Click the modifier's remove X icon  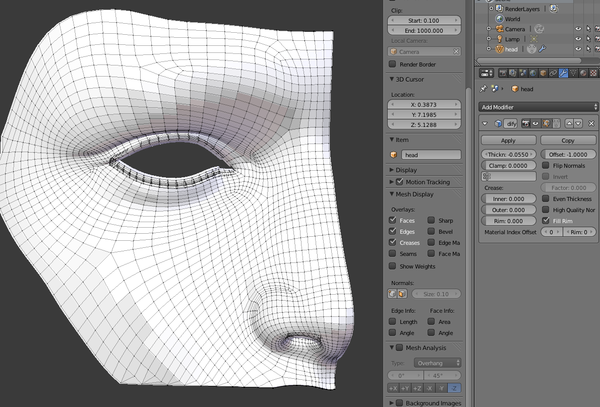point(593,123)
